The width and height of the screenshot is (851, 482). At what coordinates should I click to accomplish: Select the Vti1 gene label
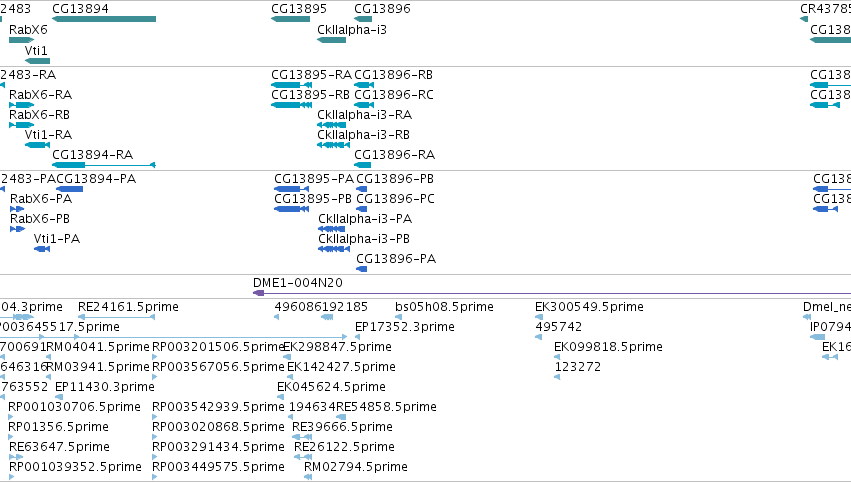point(36,50)
